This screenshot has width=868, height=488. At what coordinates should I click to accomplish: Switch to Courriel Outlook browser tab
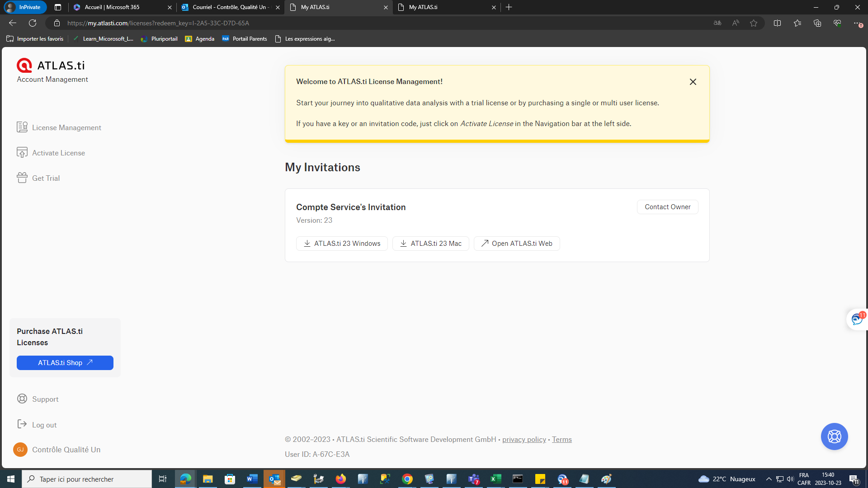click(228, 7)
